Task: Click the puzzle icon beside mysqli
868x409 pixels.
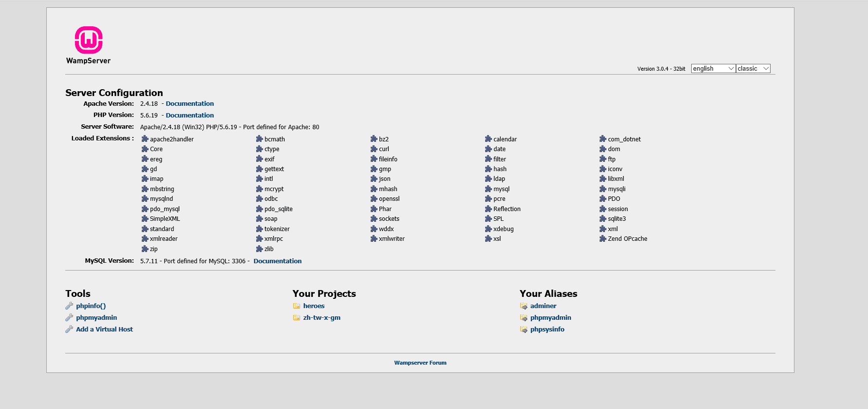Action: [603, 189]
